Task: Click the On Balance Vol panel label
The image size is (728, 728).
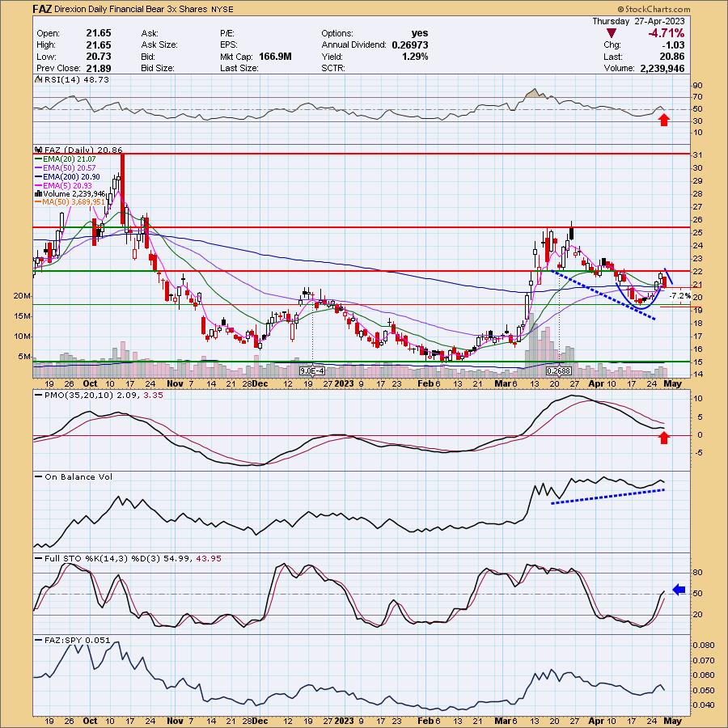Action: click(78, 476)
